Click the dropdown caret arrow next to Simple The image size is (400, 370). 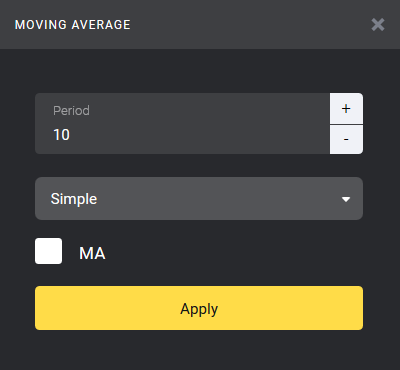point(346,199)
